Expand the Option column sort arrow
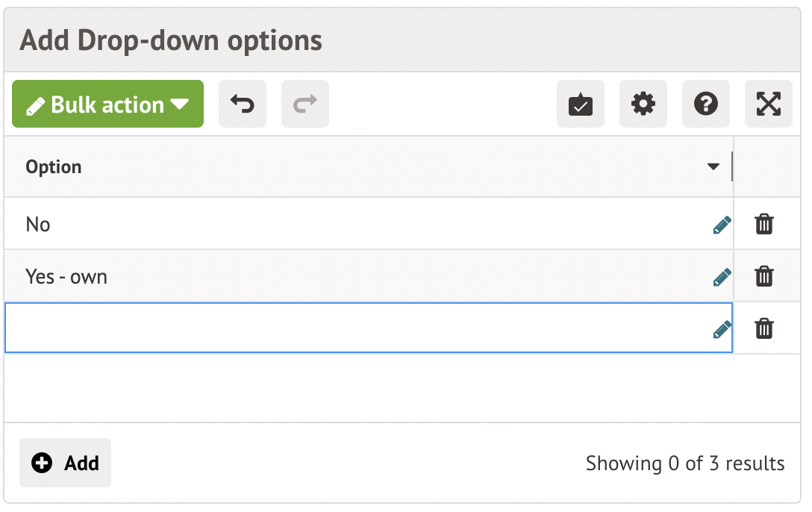Screen dimensions: 812x512 coord(713,166)
